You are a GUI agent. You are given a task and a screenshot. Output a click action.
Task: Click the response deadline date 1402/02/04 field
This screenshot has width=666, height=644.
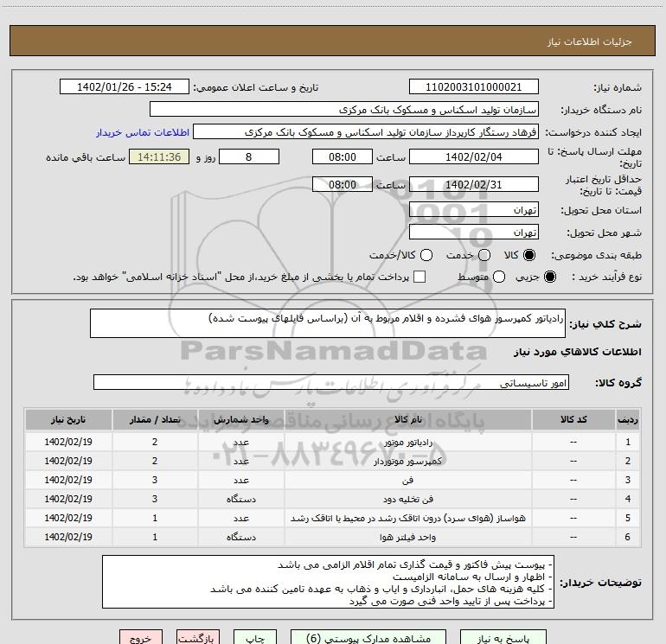[x=474, y=156]
